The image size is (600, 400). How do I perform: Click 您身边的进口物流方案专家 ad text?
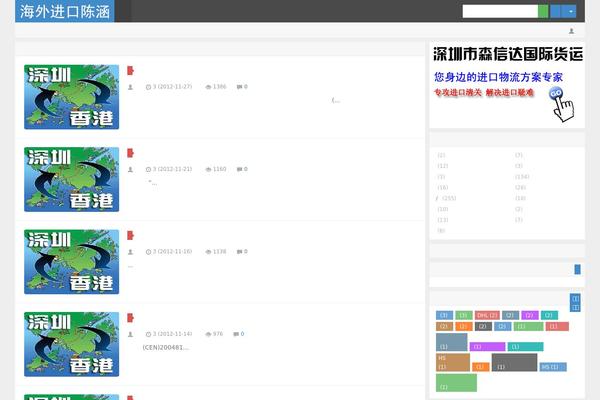[x=498, y=77]
